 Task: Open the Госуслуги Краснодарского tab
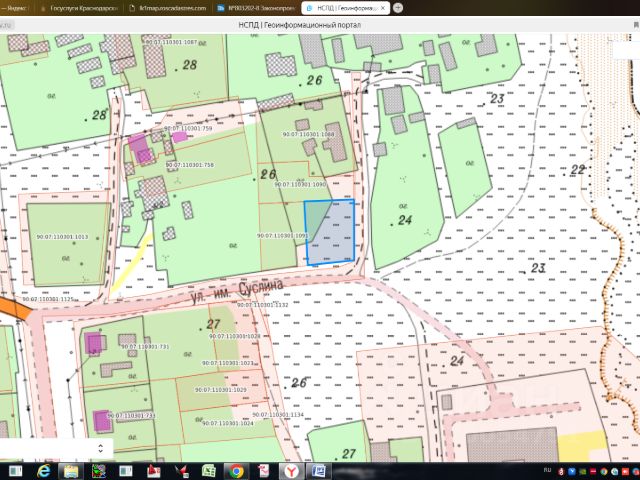pyautogui.click(x=79, y=8)
